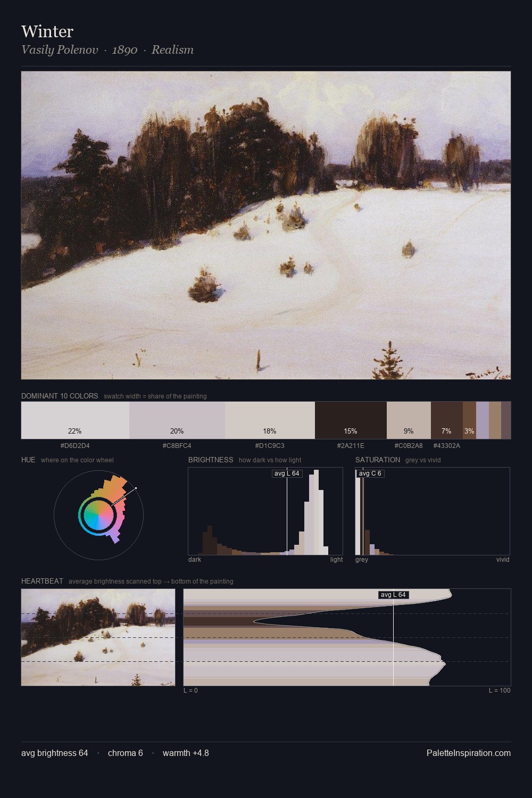Click the footer 'warmth +4.8' stat

[186, 753]
